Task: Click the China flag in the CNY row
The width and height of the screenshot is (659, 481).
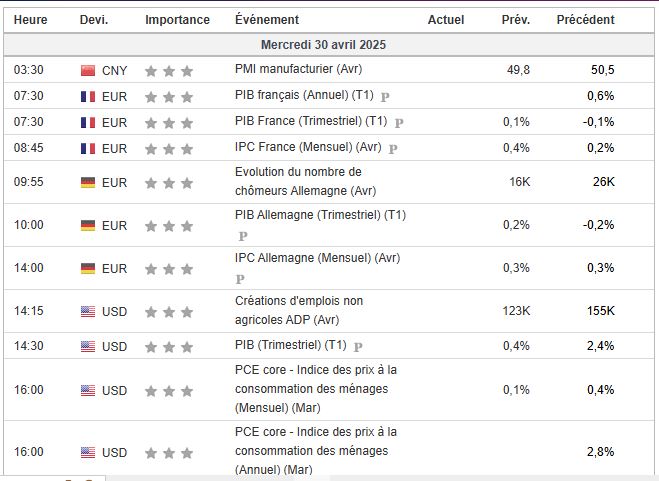Action: [x=87, y=71]
